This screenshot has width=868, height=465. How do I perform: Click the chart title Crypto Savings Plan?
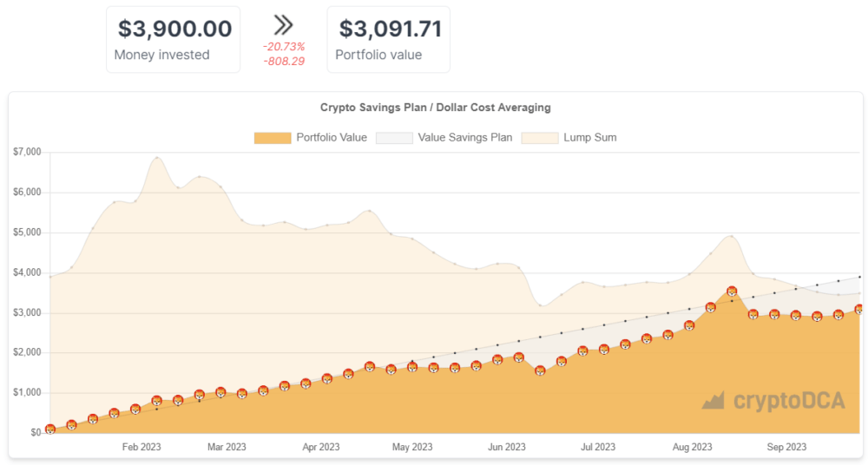click(x=436, y=108)
